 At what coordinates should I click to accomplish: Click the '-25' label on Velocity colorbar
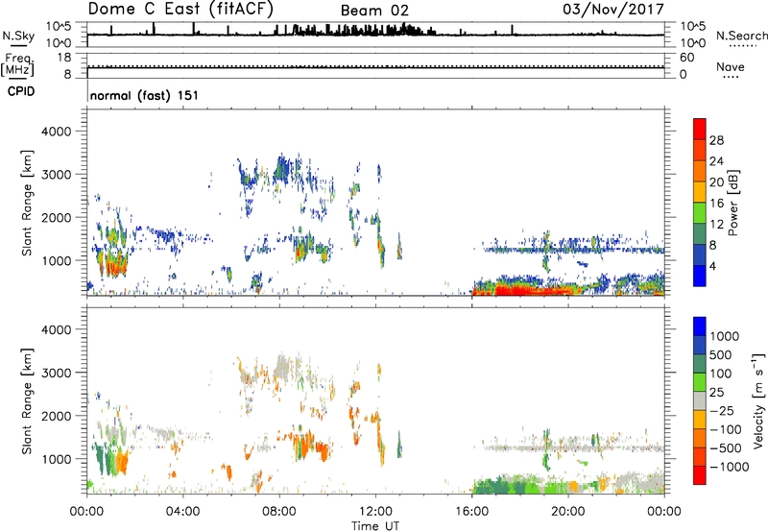[722, 411]
